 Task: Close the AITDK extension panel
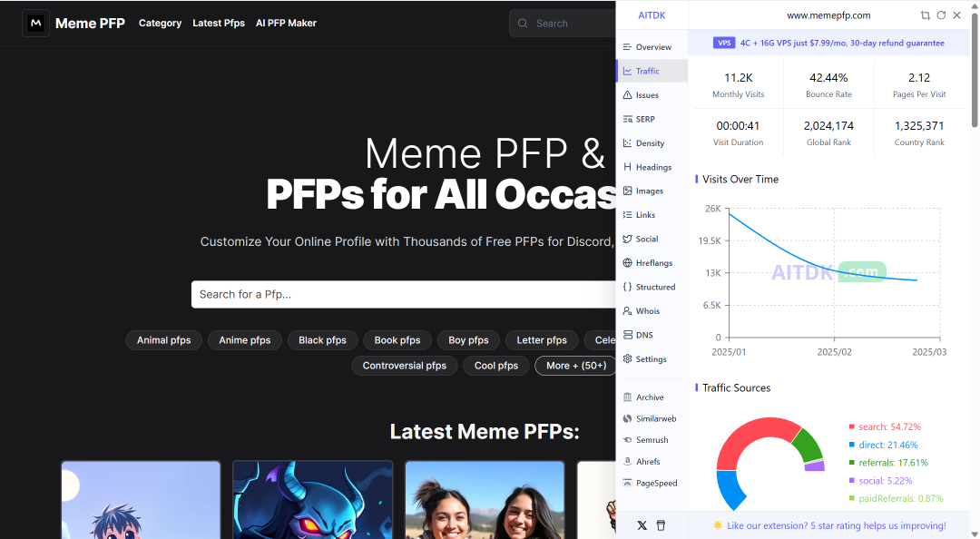tap(957, 15)
